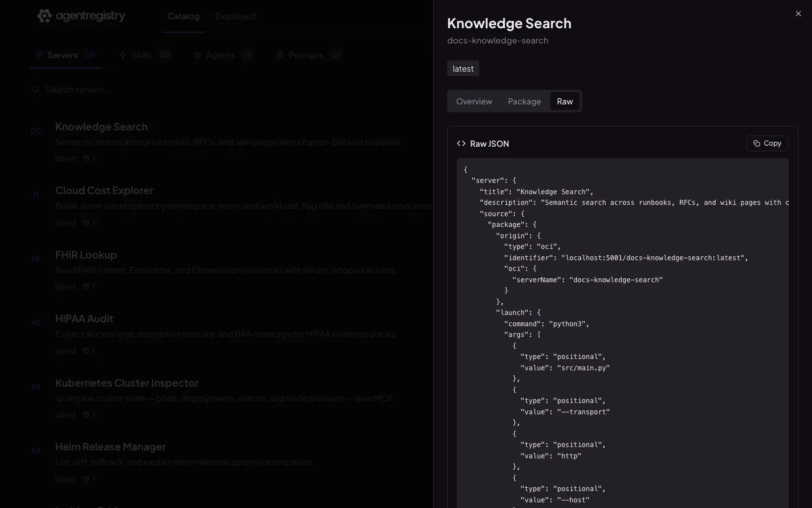Close the Knowledge Search detail panel
The image size is (812, 508).
(x=798, y=14)
